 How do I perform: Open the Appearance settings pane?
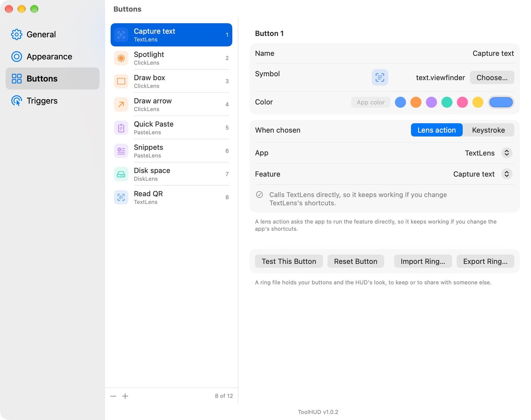[x=52, y=57]
